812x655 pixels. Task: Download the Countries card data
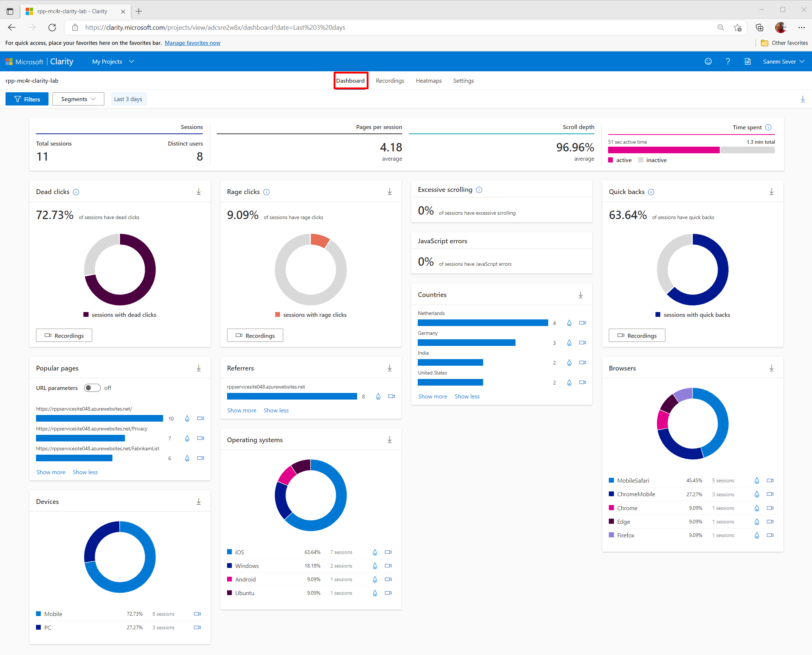tap(581, 295)
